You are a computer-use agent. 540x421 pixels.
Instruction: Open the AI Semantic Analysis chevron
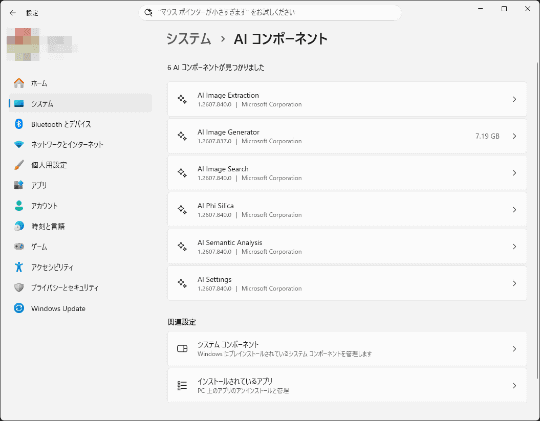click(x=514, y=246)
